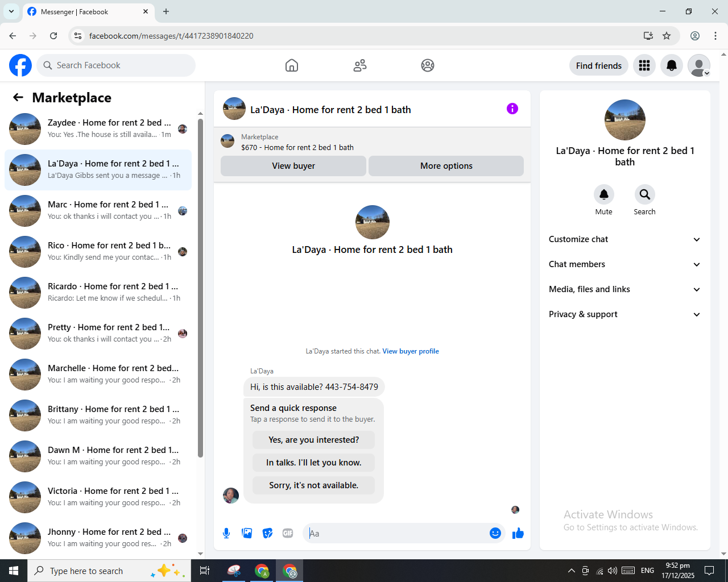The height and width of the screenshot is (582, 728).
Task: Open Marchelle's rental conversation
Action: [98, 375]
